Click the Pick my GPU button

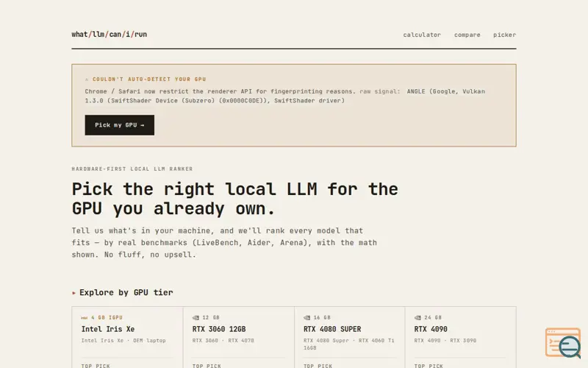point(119,125)
